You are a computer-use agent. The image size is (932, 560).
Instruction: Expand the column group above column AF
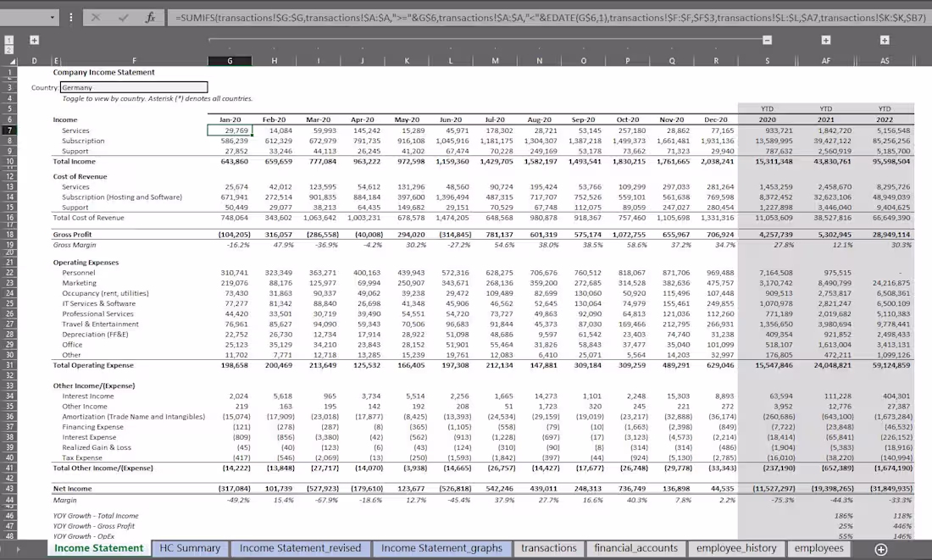click(825, 41)
